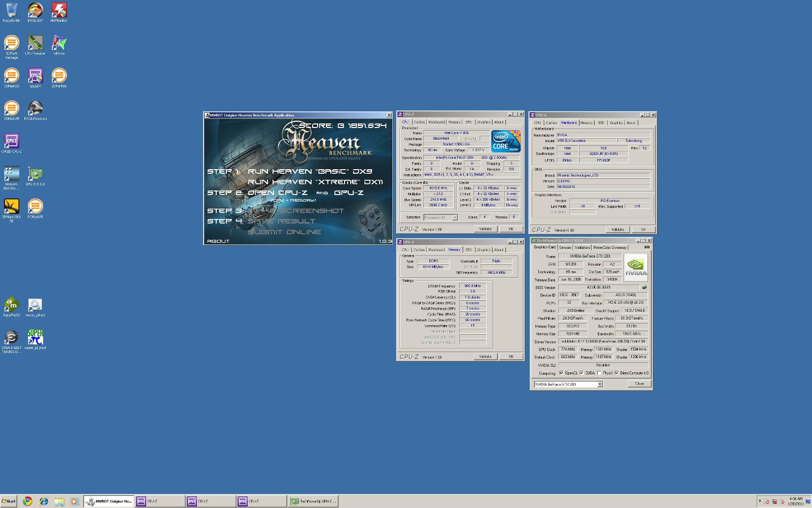
Task: Open Chrome from the taskbar
Action: pos(27,501)
